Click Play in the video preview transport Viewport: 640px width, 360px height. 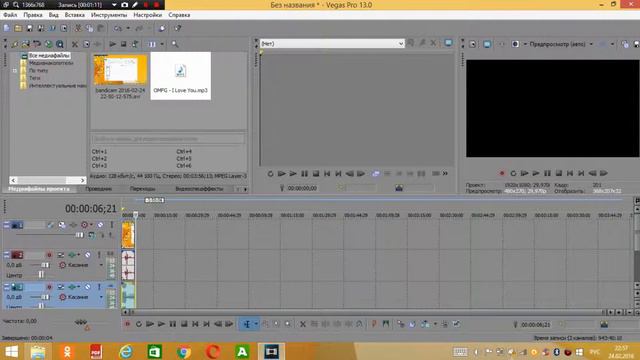tap(536, 173)
